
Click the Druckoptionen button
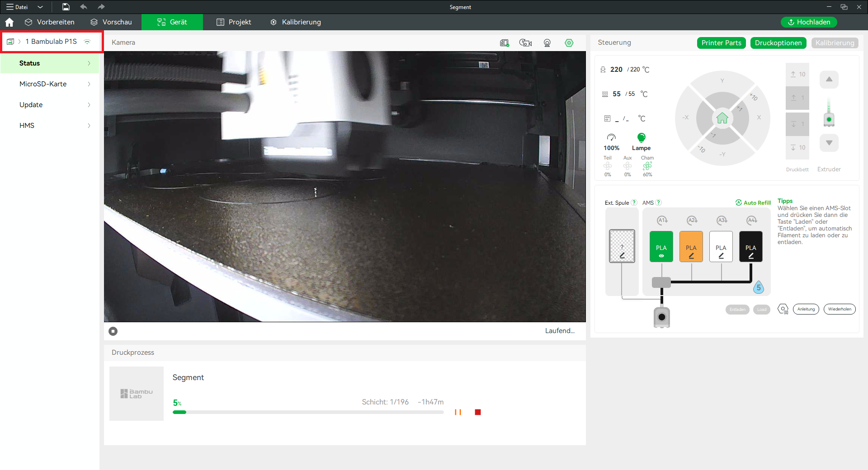click(778, 43)
